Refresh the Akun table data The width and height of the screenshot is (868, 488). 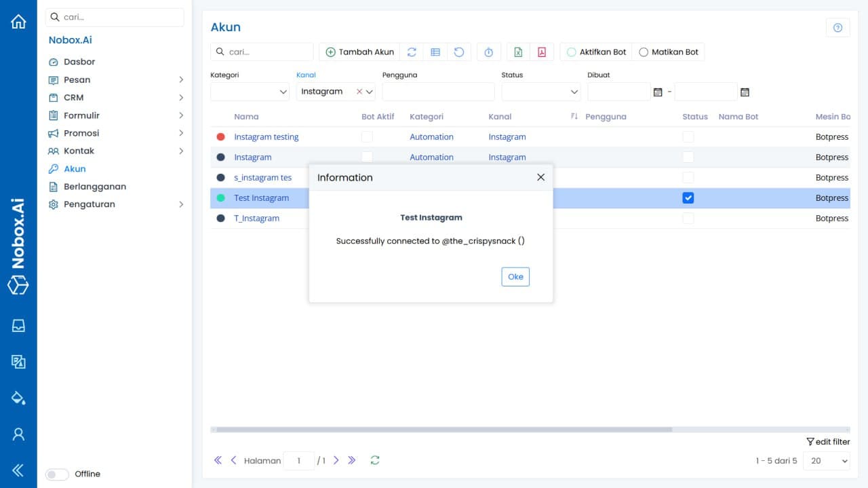[412, 52]
